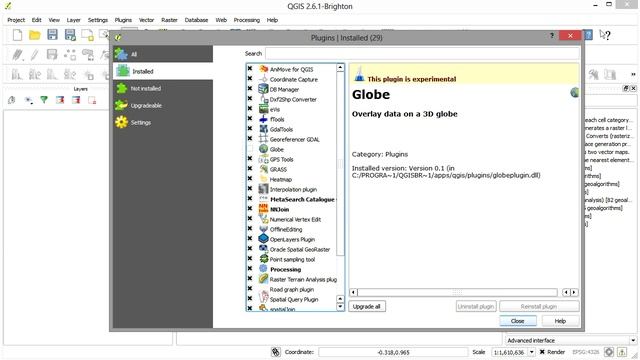This screenshot has height=360, width=640.
Task: Click AnMove for QGIS plugin icon
Action: pos(264,69)
